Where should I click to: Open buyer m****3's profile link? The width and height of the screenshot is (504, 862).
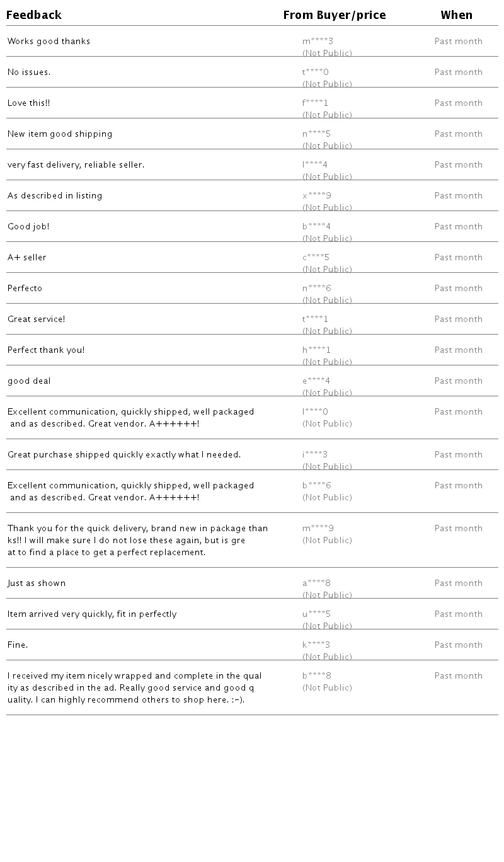(318, 42)
